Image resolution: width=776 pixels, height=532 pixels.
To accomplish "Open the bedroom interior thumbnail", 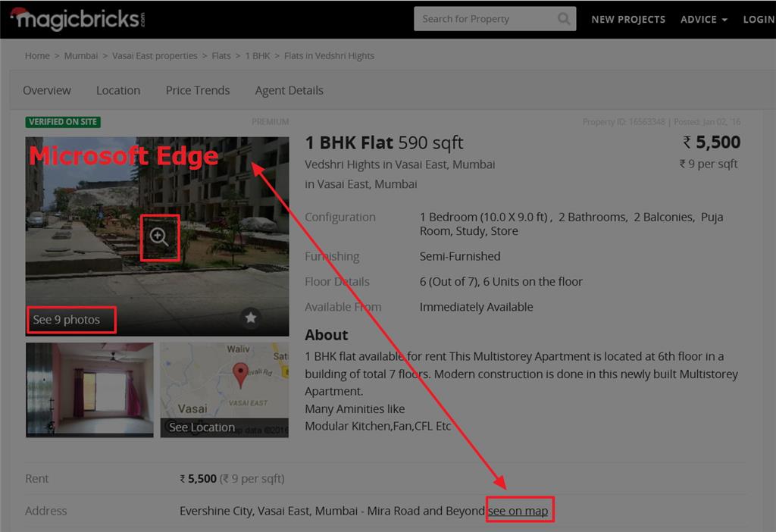I will click(x=89, y=390).
